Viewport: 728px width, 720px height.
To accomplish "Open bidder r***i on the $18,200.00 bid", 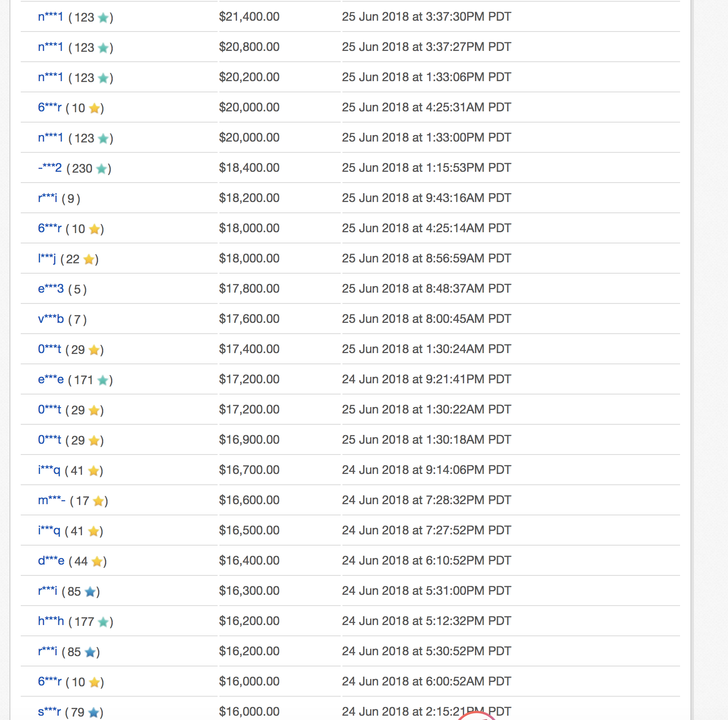I will click(x=47, y=198).
